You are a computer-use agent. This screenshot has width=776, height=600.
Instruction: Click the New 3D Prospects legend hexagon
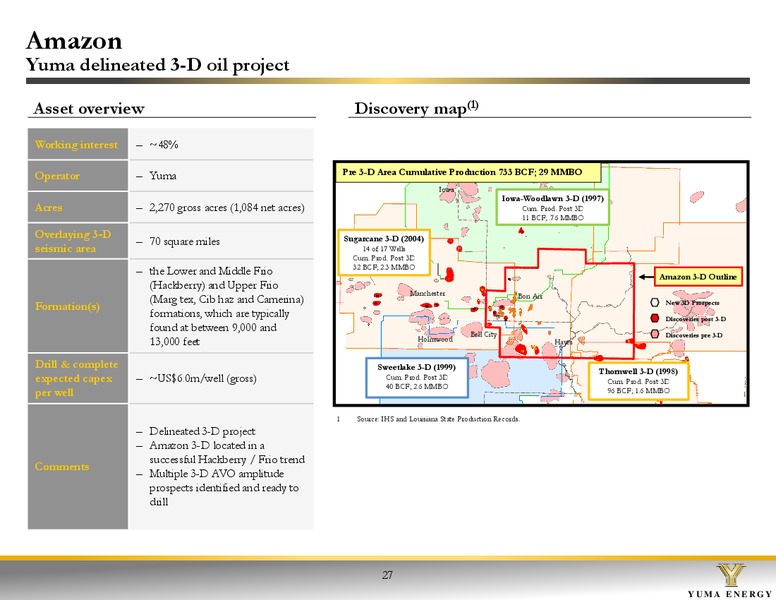click(655, 302)
